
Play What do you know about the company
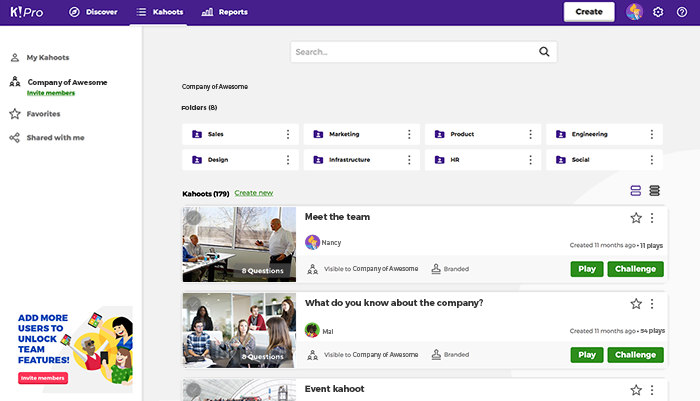pos(587,355)
